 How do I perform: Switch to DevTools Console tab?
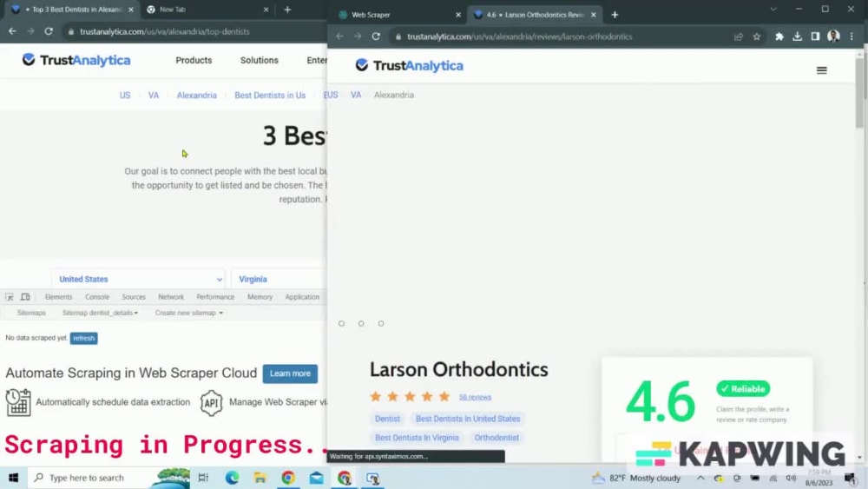pyautogui.click(x=97, y=297)
